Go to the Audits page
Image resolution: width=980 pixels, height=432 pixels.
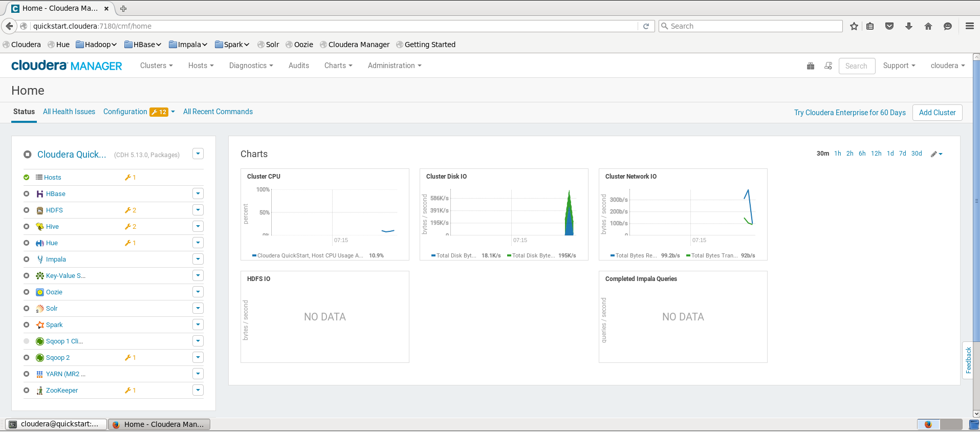pos(299,66)
